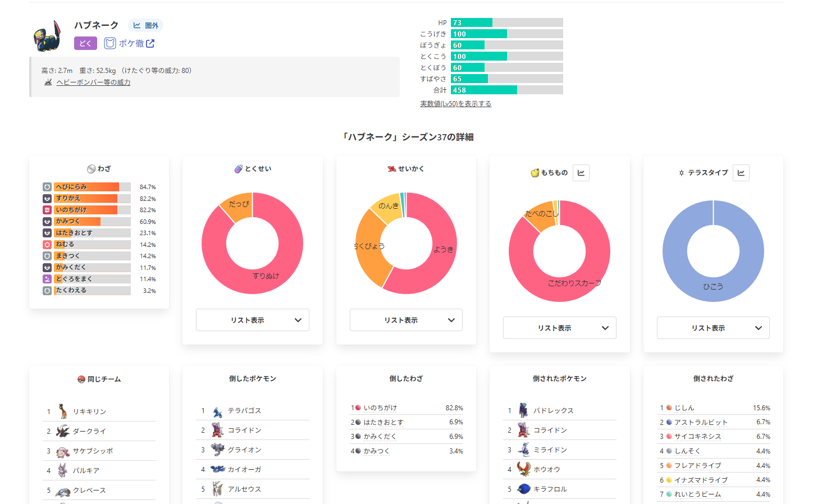This screenshot has height=504, width=822.
Task: Select テラパゴス icon in 倒したポケモン list
Action: (x=217, y=411)
